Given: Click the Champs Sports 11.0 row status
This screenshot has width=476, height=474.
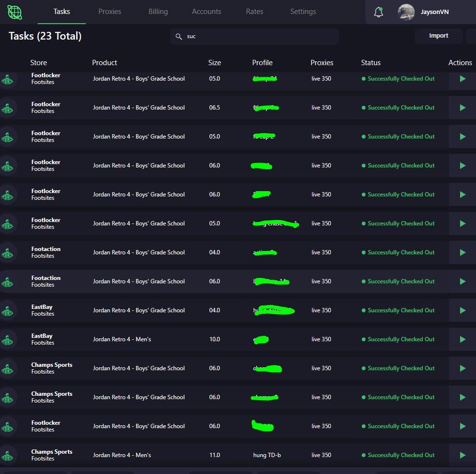Looking at the screenshot, I should pyautogui.click(x=398, y=455).
